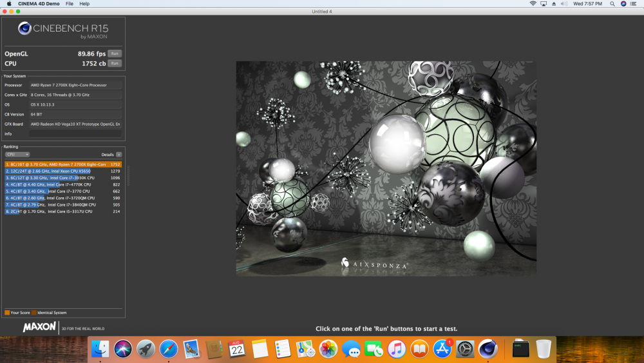Click the volume menu bar icon

tap(564, 4)
